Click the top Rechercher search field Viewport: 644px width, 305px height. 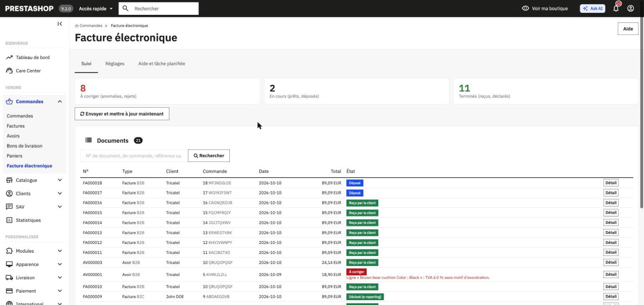[x=159, y=8]
